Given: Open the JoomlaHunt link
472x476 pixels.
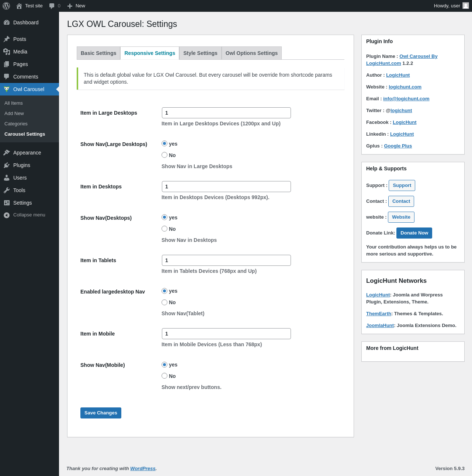Looking at the screenshot, I should click(380, 326).
